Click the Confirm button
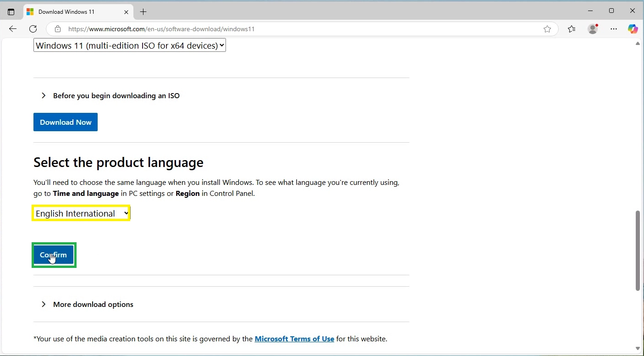The image size is (644, 356). 54,255
